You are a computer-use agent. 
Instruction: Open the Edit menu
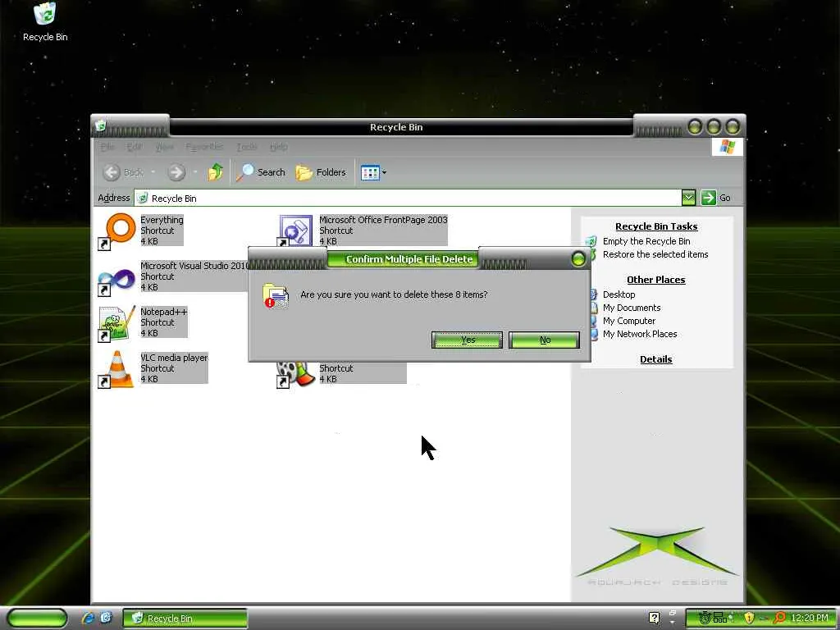(135, 147)
